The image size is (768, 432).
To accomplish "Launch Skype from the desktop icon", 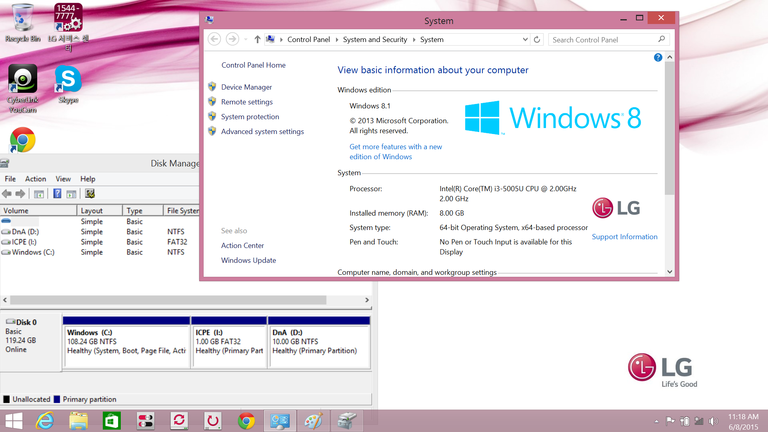I will point(68,84).
